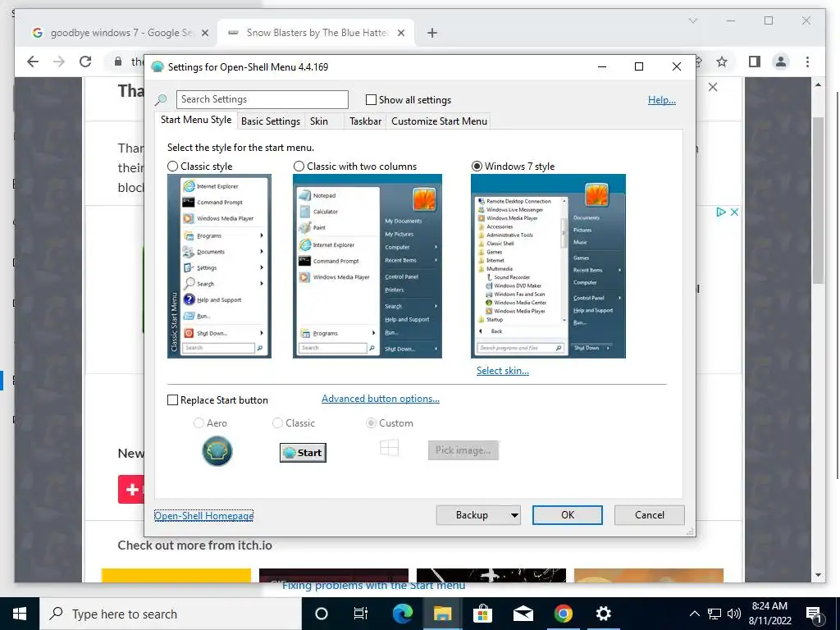Open Chrome's three-dot menu
Screen dimensions: 840x630
tap(807, 62)
